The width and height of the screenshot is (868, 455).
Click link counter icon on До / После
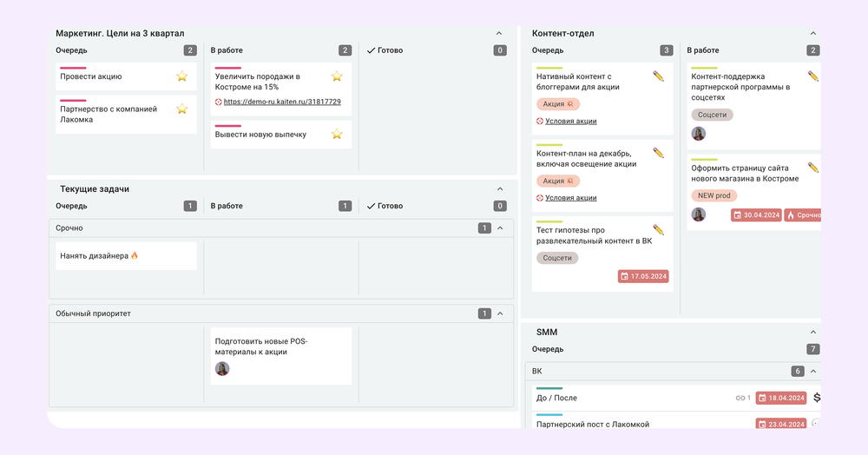pyautogui.click(x=741, y=398)
